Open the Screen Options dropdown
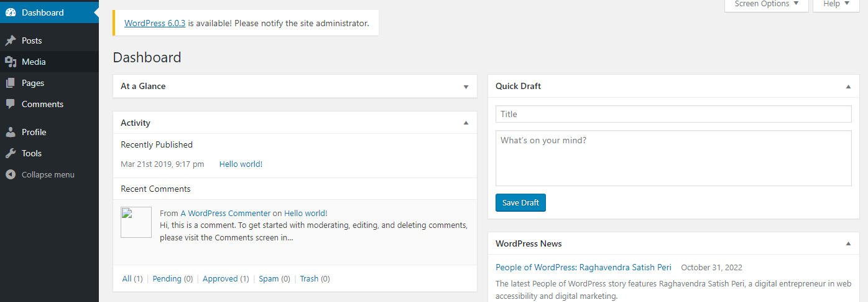 767,4
